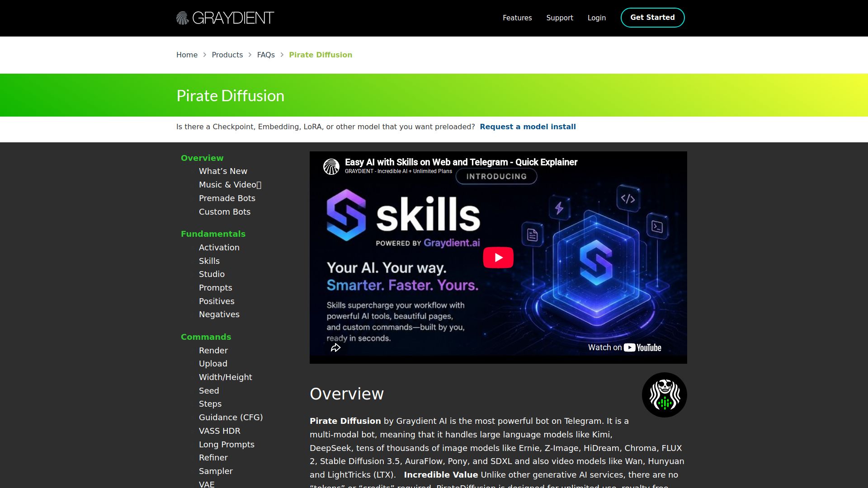Click the Pirate Diffusion breadcrumb
The height and width of the screenshot is (488, 868).
321,55
